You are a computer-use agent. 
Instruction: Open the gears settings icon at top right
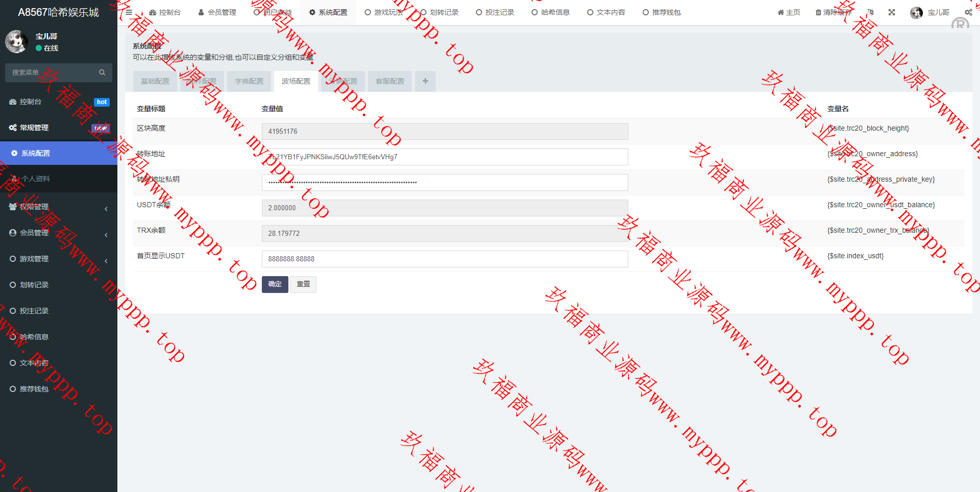[968, 12]
